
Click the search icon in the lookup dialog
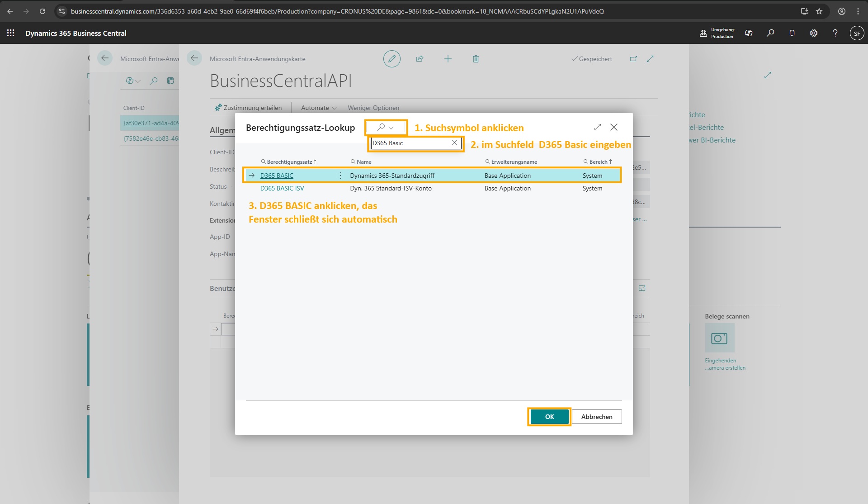click(x=381, y=127)
